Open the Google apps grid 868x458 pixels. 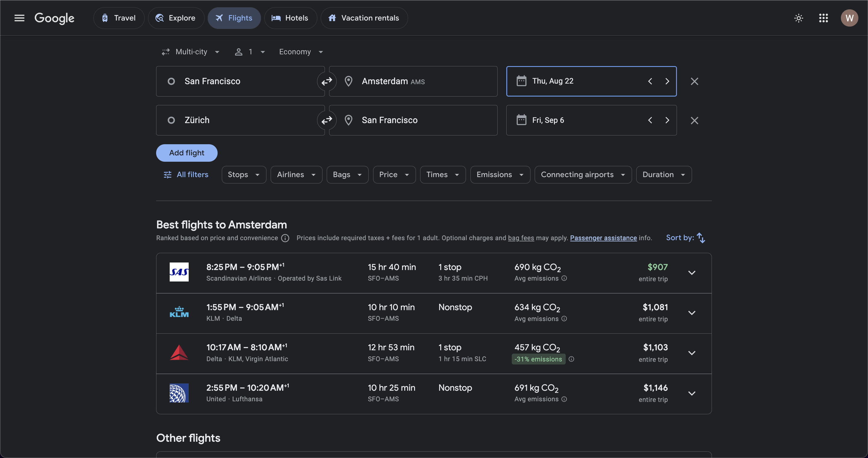(x=823, y=18)
